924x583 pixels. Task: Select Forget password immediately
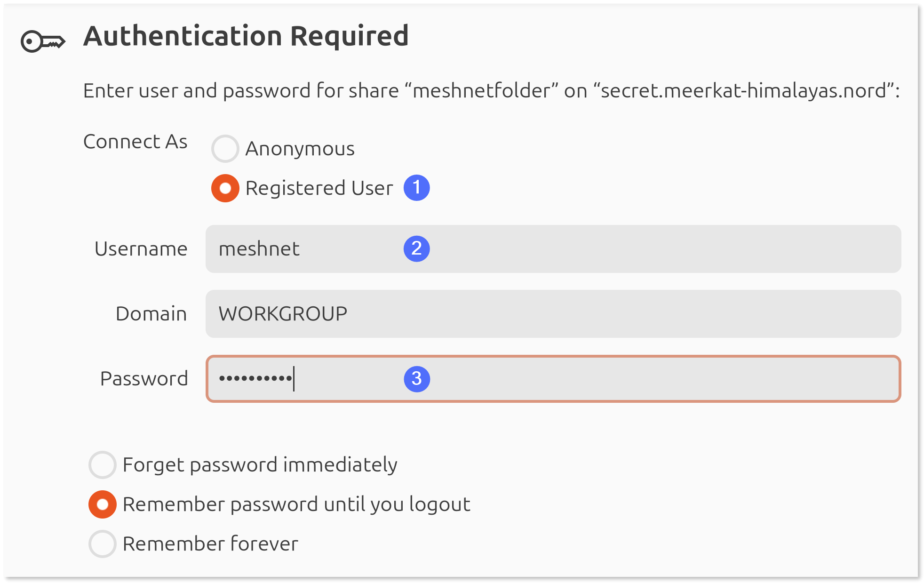point(103,465)
